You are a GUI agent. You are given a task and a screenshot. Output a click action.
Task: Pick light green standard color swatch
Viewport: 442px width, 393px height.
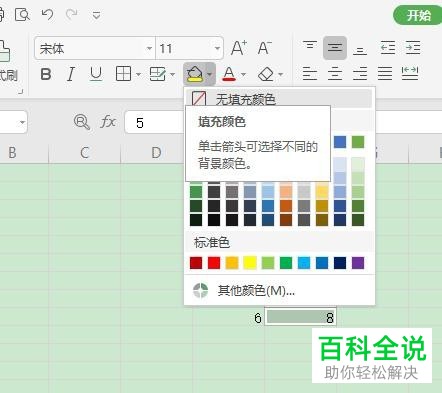(x=268, y=263)
